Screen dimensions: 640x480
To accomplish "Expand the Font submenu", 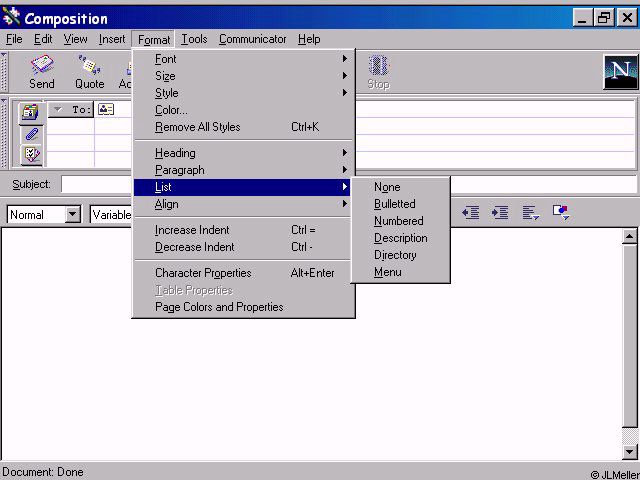I will 244,59.
